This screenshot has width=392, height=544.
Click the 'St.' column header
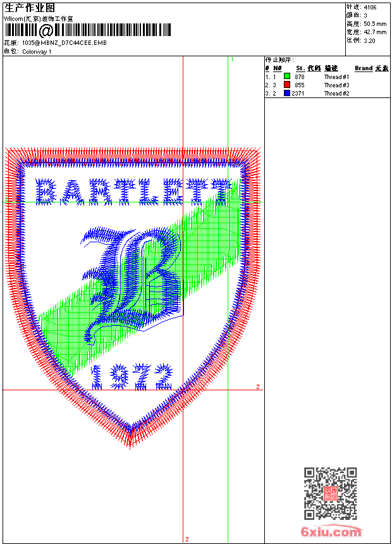pyautogui.click(x=300, y=68)
